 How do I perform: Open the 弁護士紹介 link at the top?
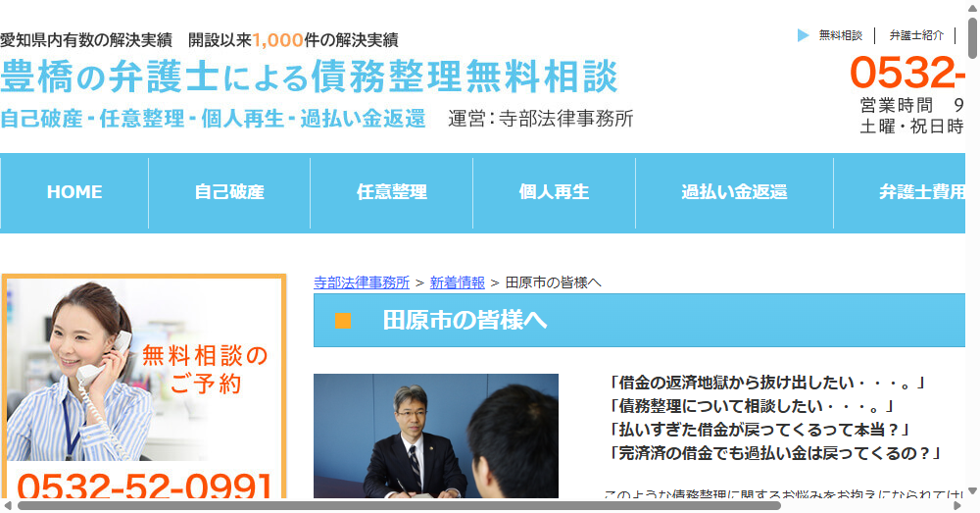(x=916, y=35)
